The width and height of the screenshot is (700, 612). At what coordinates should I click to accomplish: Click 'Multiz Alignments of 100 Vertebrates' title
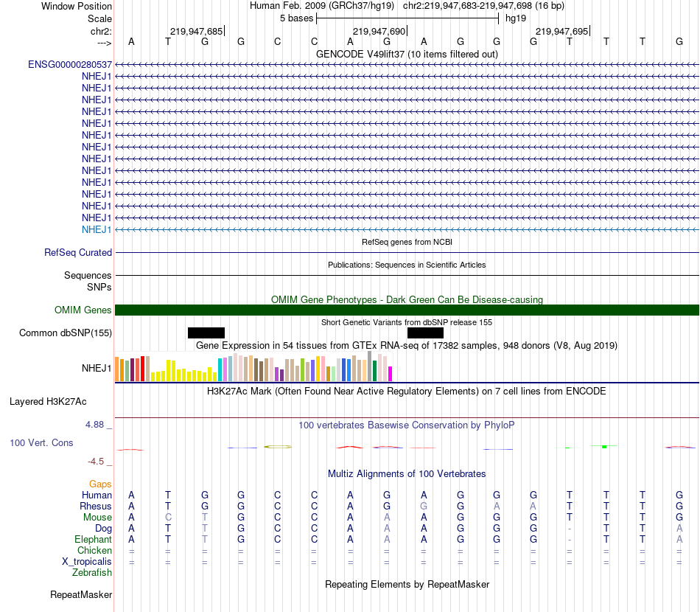[x=407, y=474]
